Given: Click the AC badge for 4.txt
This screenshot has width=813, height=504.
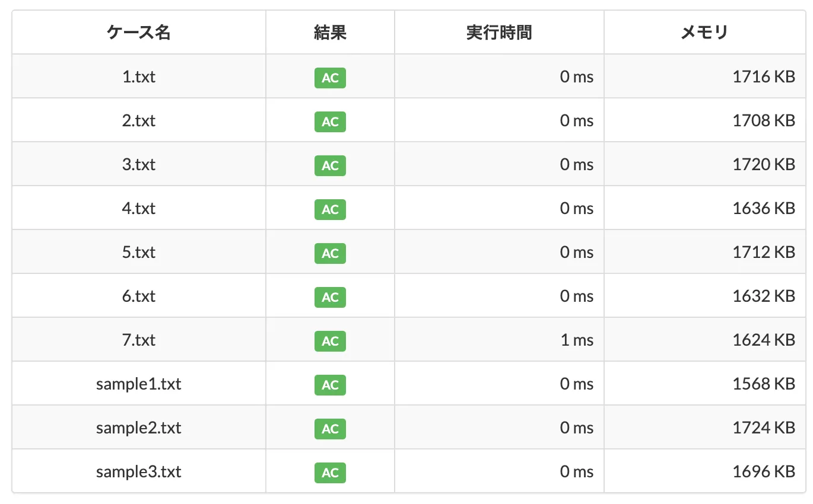Looking at the screenshot, I should click(330, 209).
